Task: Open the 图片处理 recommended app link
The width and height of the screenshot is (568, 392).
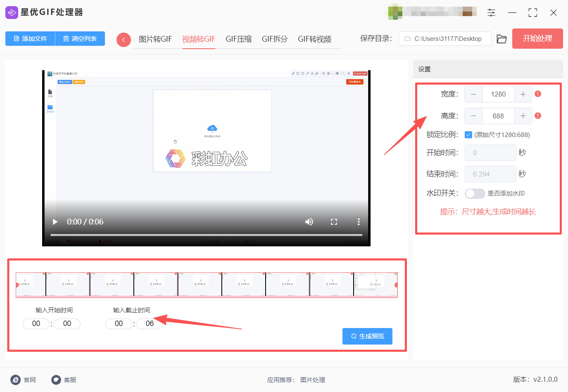Action: (x=313, y=380)
